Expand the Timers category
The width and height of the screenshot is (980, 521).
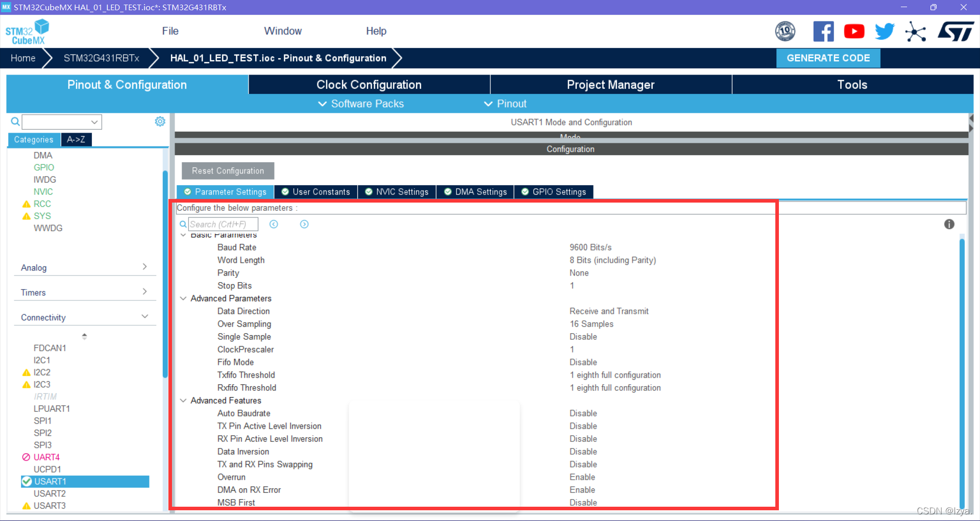(x=84, y=292)
